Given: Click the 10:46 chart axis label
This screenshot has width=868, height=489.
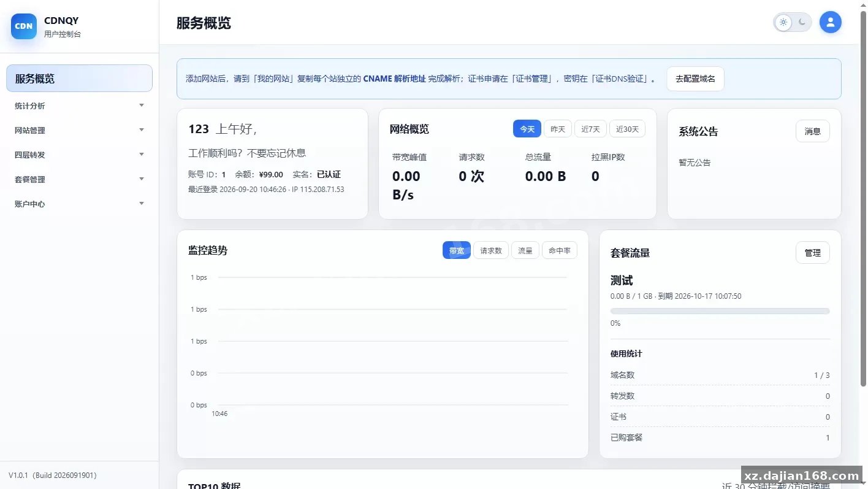Looking at the screenshot, I should [x=219, y=414].
